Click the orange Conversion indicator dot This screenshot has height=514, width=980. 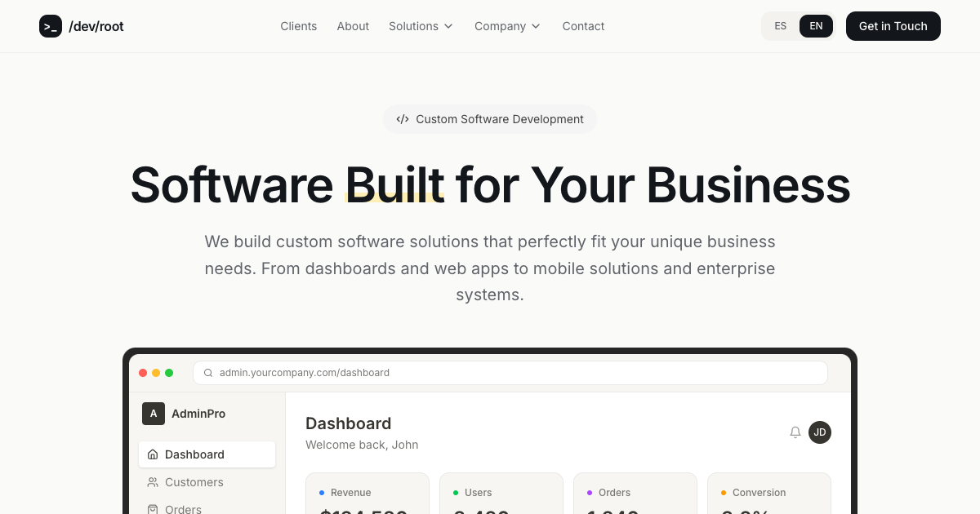[724, 493]
